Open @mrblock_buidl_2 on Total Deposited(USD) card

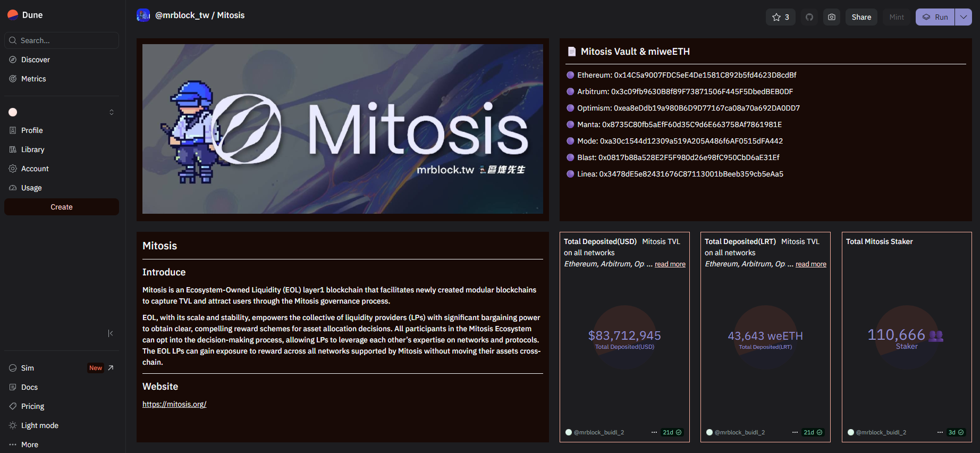(598, 432)
